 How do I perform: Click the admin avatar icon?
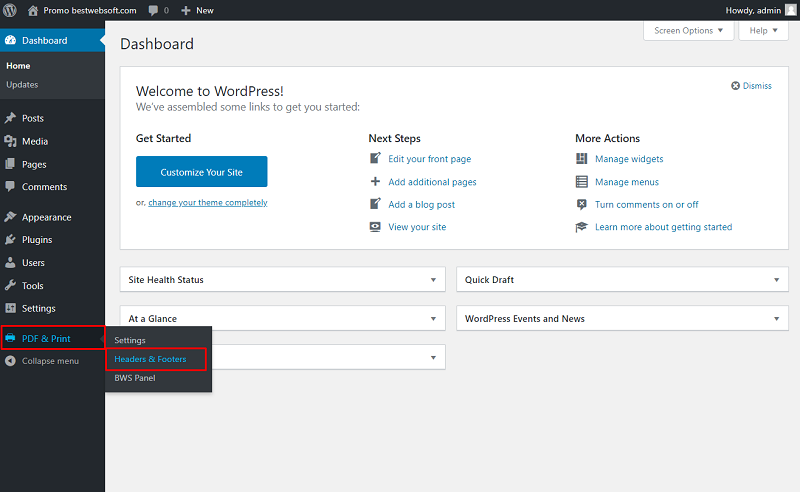(790, 10)
